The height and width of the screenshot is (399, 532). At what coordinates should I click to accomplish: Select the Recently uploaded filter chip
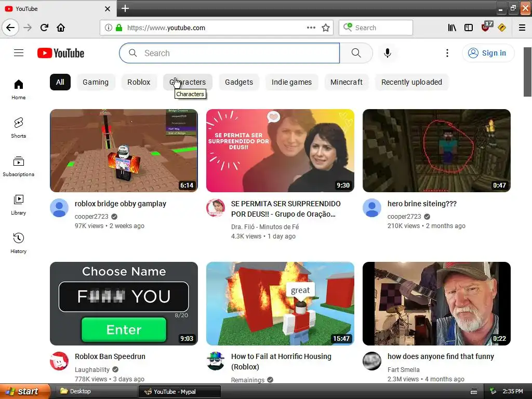coord(411,82)
